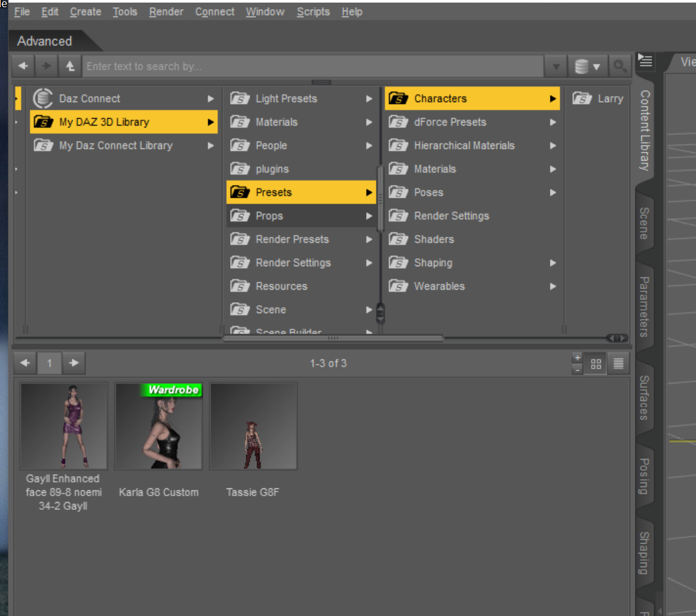Select the Presets folder

(301, 193)
